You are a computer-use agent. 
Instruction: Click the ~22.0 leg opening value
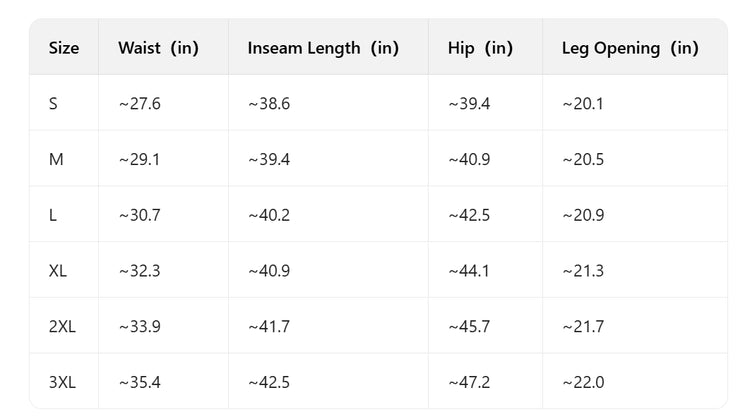coord(583,382)
